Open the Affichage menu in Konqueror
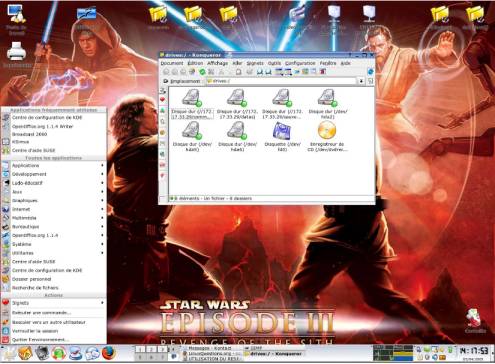 (217, 63)
